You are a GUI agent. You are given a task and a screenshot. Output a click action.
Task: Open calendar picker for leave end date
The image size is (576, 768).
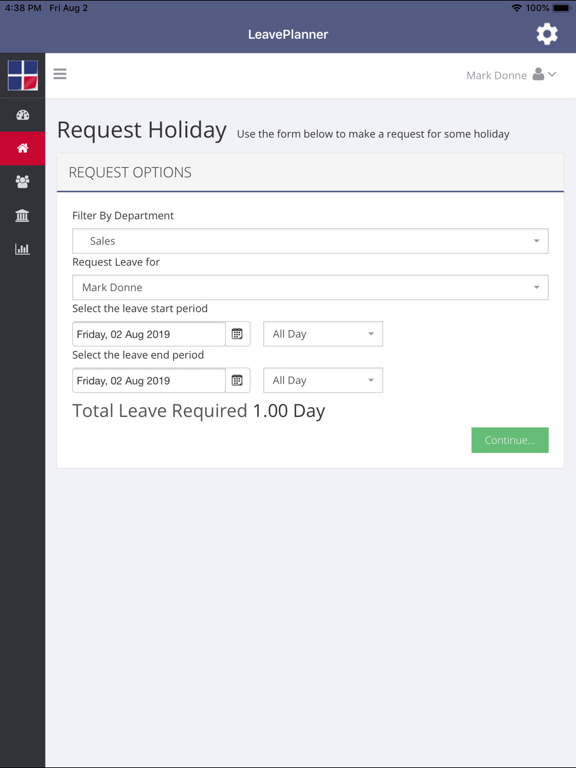238,381
